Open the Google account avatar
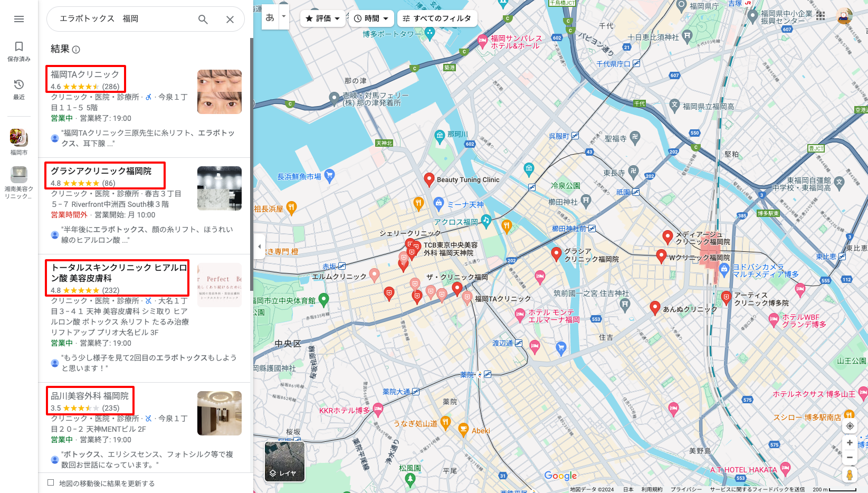The height and width of the screenshot is (493, 868). [x=845, y=16]
